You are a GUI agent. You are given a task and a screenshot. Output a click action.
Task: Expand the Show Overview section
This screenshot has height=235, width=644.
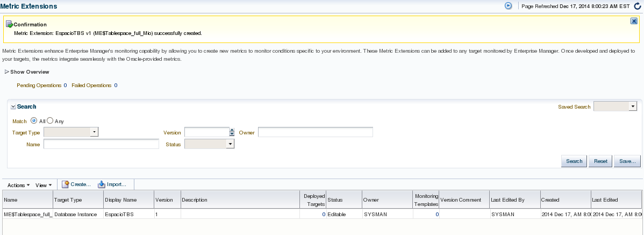click(x=7, y=72)
